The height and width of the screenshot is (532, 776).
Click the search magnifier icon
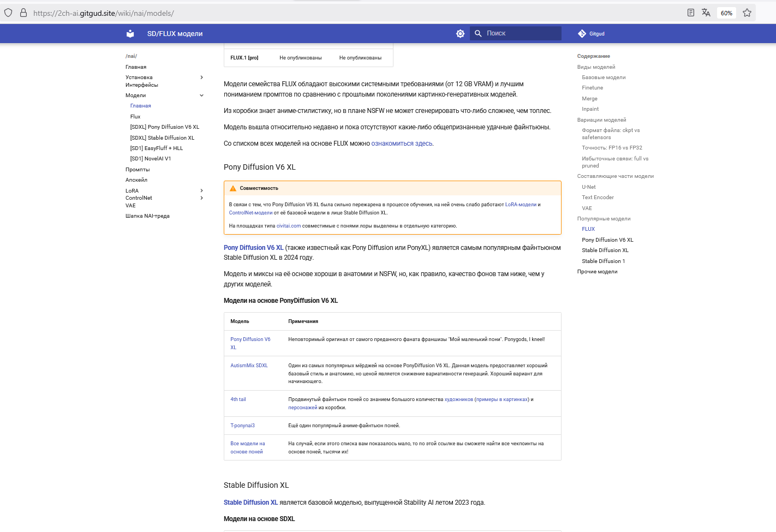478,33
